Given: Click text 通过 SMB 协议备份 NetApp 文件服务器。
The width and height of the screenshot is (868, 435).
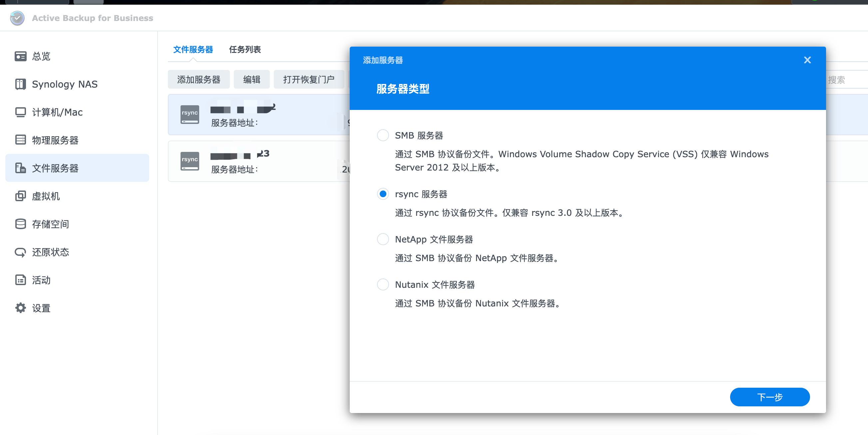Looking at the screenshot, I should pos(477,258).
